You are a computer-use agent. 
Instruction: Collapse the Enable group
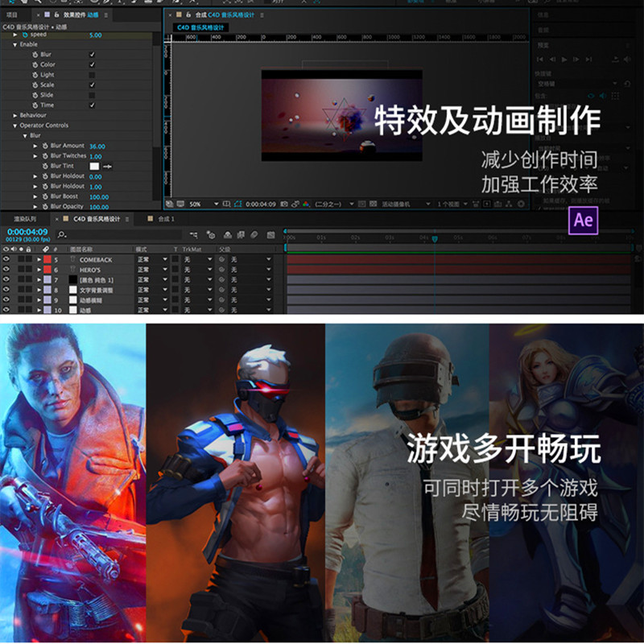tap(14, 44)
